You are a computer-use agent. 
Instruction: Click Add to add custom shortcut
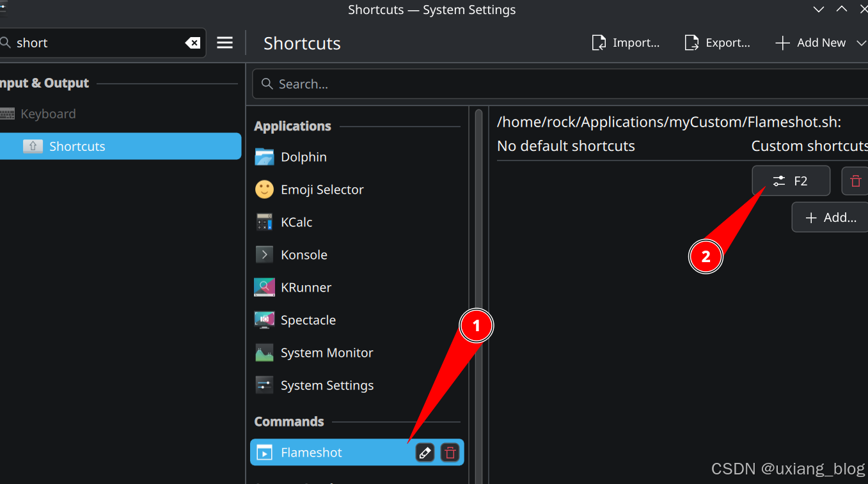[830, 217]
